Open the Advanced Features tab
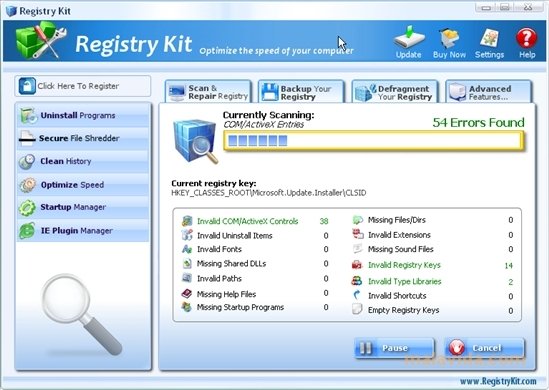549x390 pixels. [x=488, y=92]
